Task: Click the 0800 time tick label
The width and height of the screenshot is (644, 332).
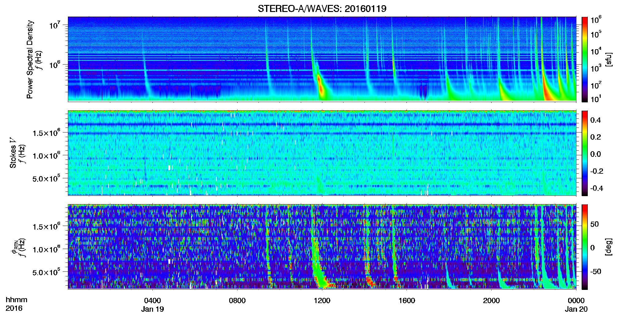Action: point(237,300)
